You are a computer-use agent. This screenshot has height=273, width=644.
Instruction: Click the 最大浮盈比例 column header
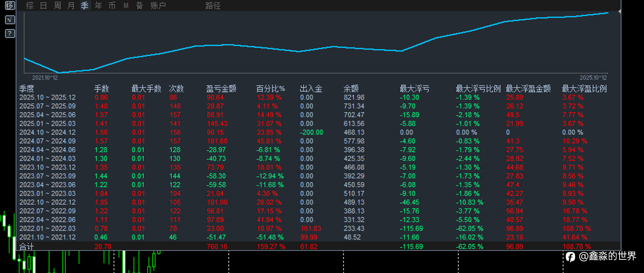584,89
